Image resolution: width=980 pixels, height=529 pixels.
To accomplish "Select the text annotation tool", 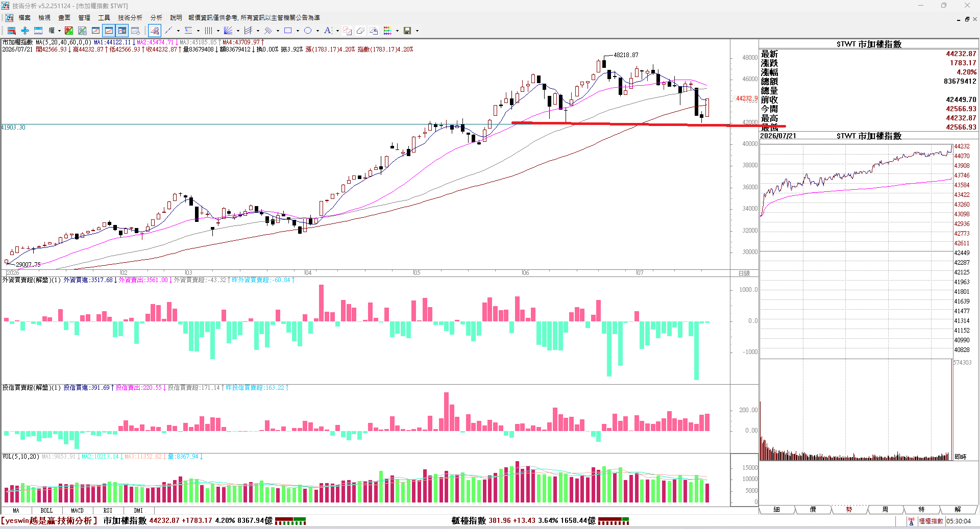I will [x=328, y=31].
